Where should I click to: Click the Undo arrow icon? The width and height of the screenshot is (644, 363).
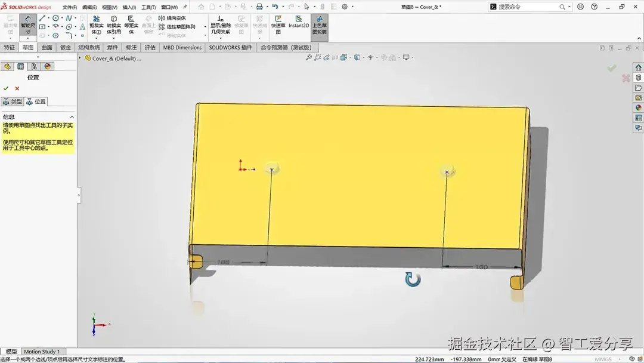point(275,7)
